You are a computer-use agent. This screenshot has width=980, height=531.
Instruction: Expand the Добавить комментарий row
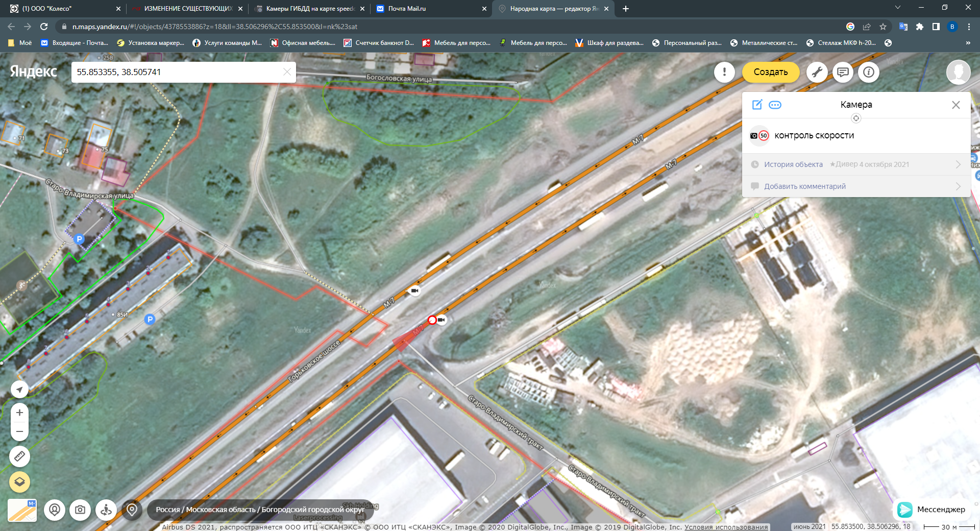click(856, 186)
